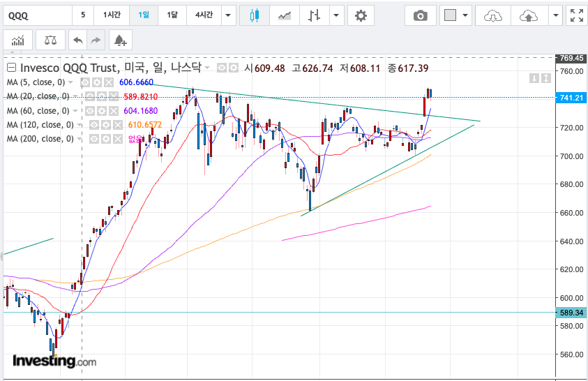Click the 589.34 horizontal line price label

click(571, 313)
